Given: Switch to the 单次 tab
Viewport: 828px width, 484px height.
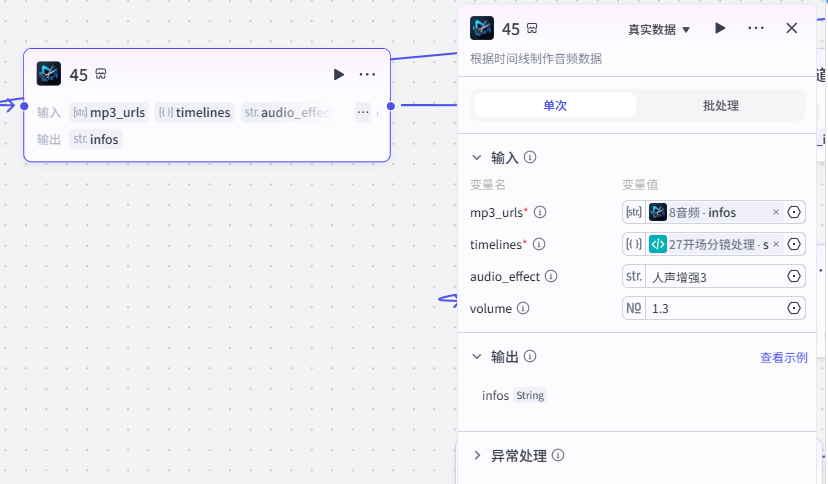Looking at the screenshot, I should point(555,106).
